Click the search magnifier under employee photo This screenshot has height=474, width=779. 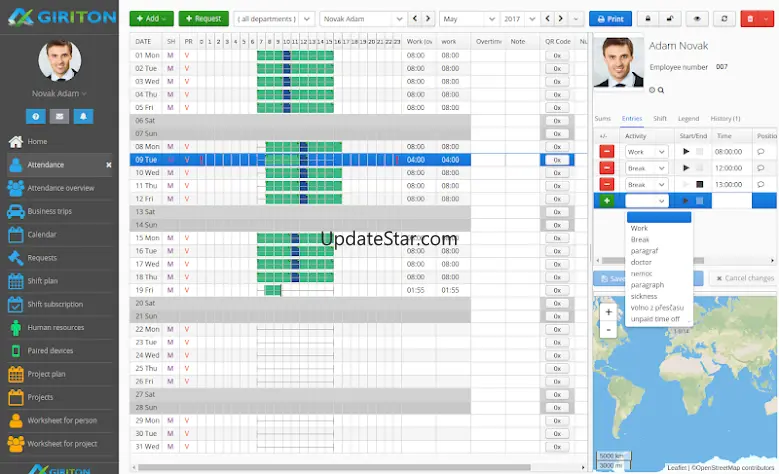tap(661, 90)
